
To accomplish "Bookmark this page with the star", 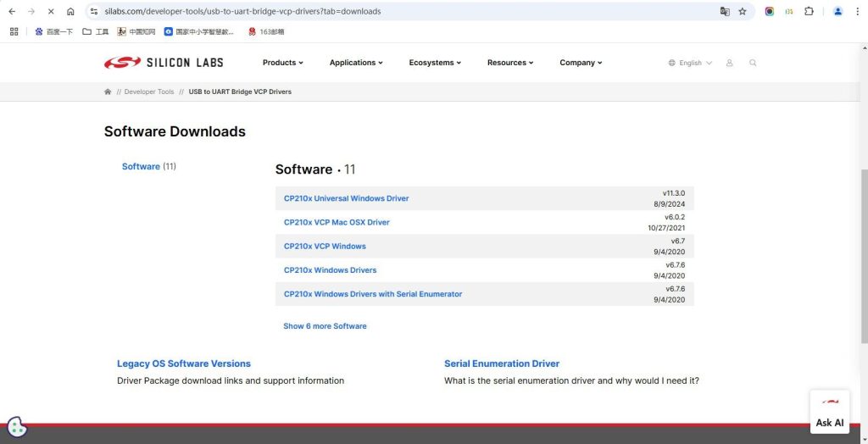I will pyautogui.click(x=743, y=11).
